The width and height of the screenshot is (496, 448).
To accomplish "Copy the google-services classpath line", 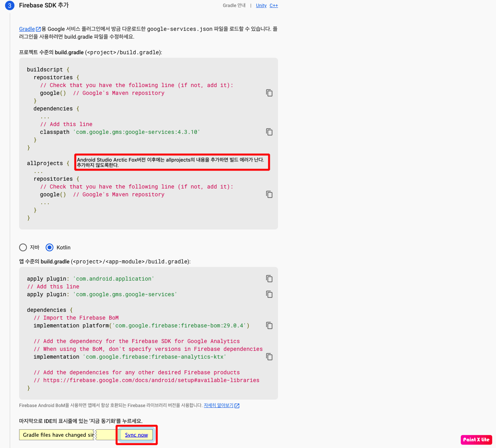I will pos(269,132).
